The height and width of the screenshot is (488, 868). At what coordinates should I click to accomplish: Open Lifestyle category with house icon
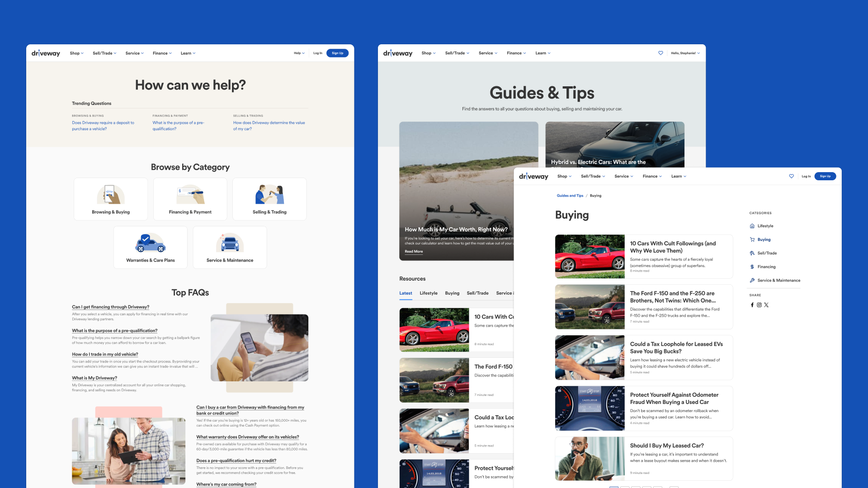[x=765, y=226]
